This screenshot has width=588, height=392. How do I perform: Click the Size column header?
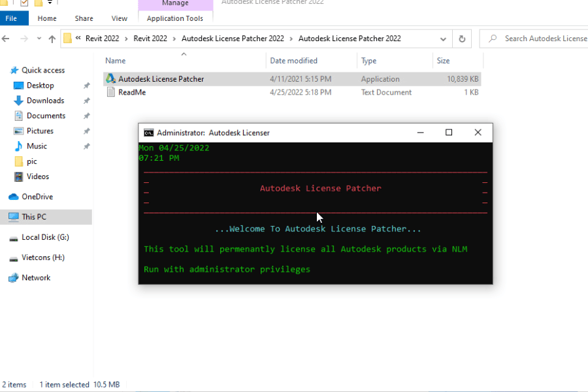click(443, 61)
